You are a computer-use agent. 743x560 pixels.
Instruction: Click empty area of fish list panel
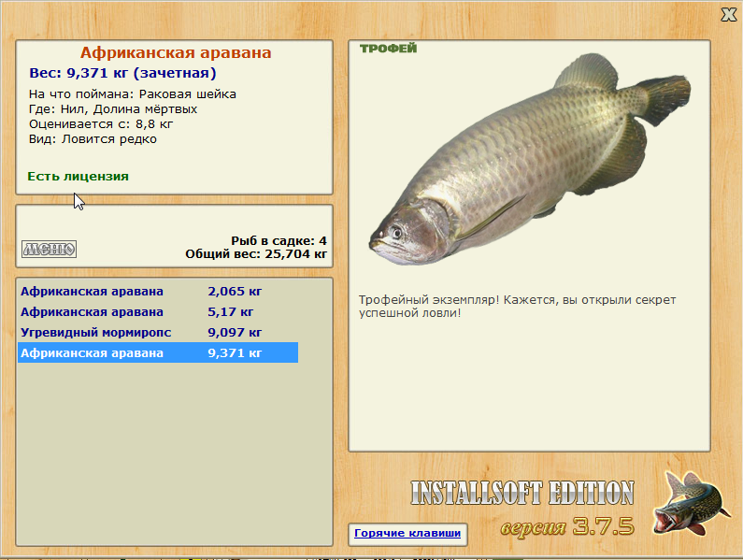click(175, 451)
